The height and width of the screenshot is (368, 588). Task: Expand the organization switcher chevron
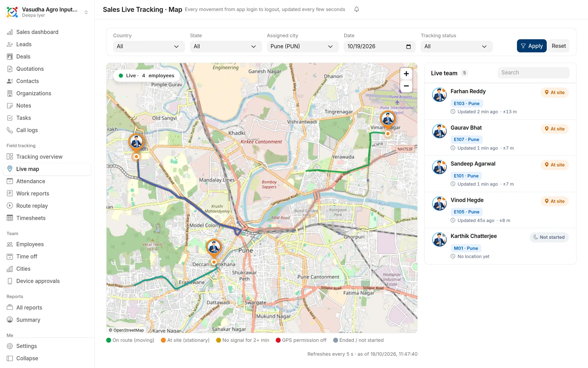86,12
